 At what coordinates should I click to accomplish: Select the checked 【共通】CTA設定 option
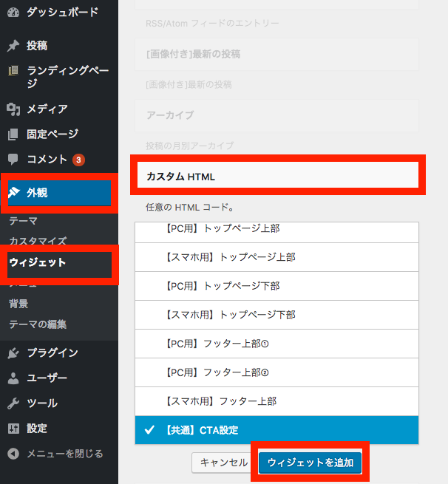click(276, 430)
